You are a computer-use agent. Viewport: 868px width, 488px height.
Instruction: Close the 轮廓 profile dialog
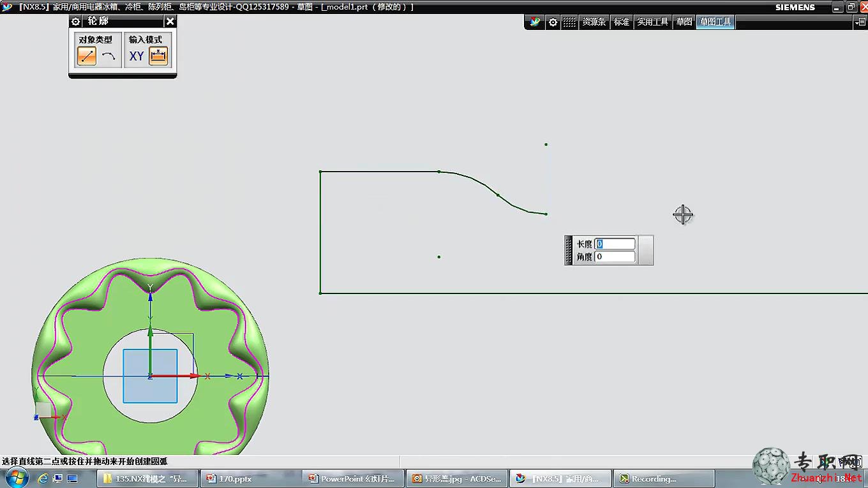click(170, 21)
